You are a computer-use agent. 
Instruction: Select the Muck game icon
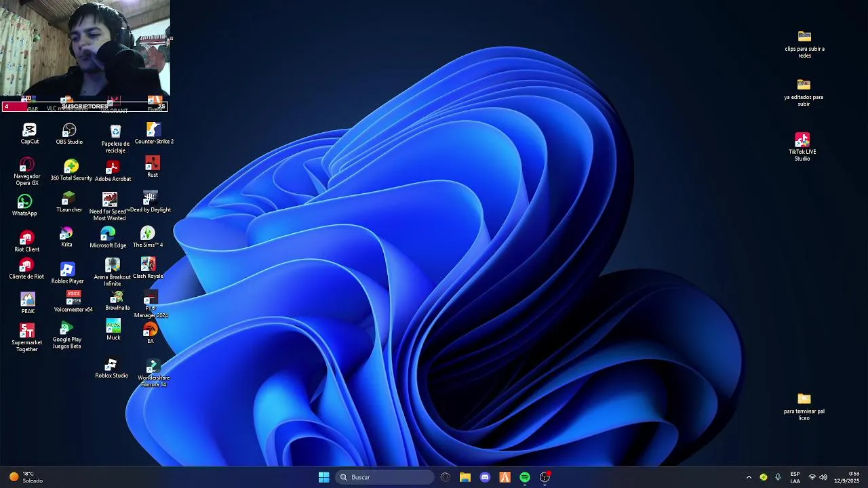tap(113, 330)
